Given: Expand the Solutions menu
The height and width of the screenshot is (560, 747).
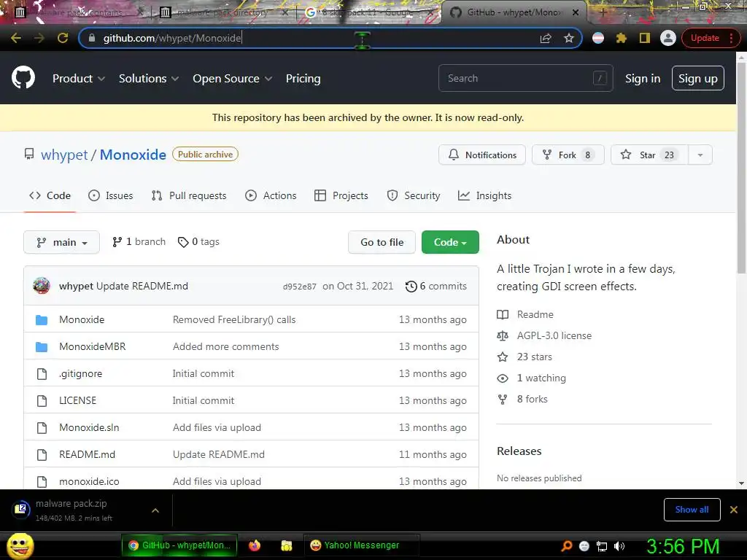Looking at the screenshot, I should [x=149, y=79].
